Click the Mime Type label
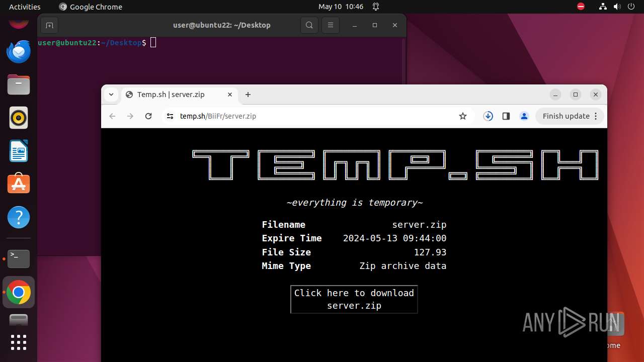Screen dimensions: 644x362 tap(286, 266)
